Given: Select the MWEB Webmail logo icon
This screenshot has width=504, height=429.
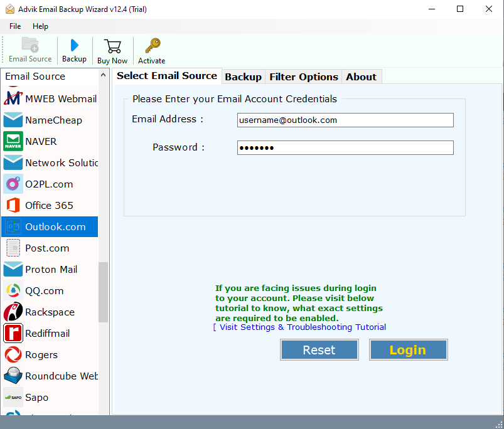Looking at the screenshot, I should (13, 98).
